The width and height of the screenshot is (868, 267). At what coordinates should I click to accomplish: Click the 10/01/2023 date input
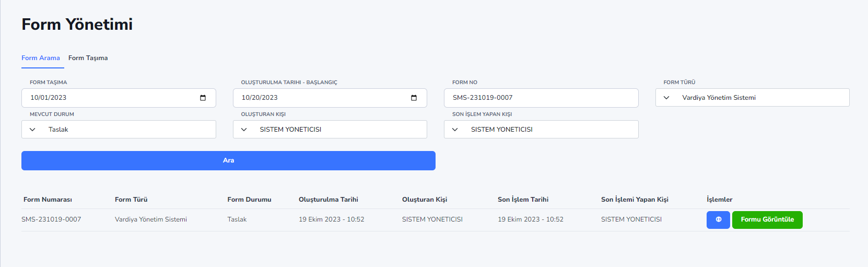(x=119, y=98)
